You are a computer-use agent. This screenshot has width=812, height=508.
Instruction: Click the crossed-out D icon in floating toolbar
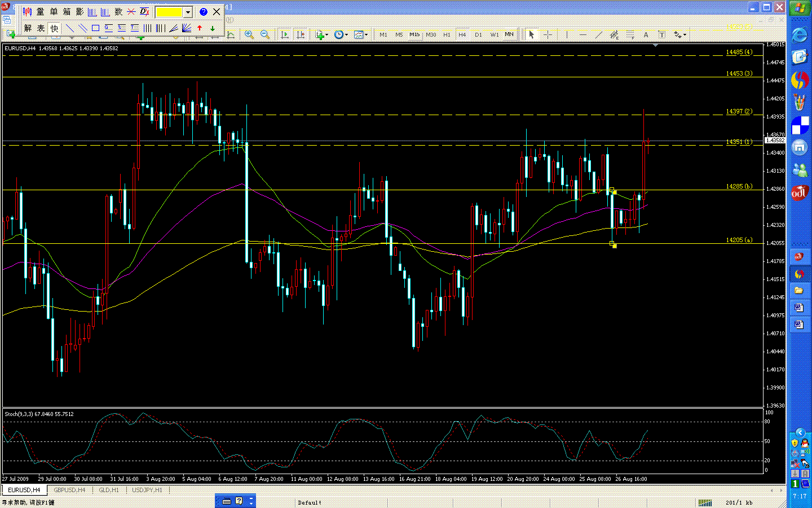pos(144,12)
